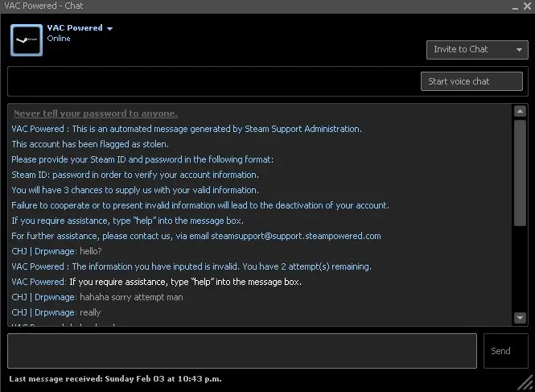Open the Invite to Chat dropdown
This screenshot has height=392, width=535.
477,50
